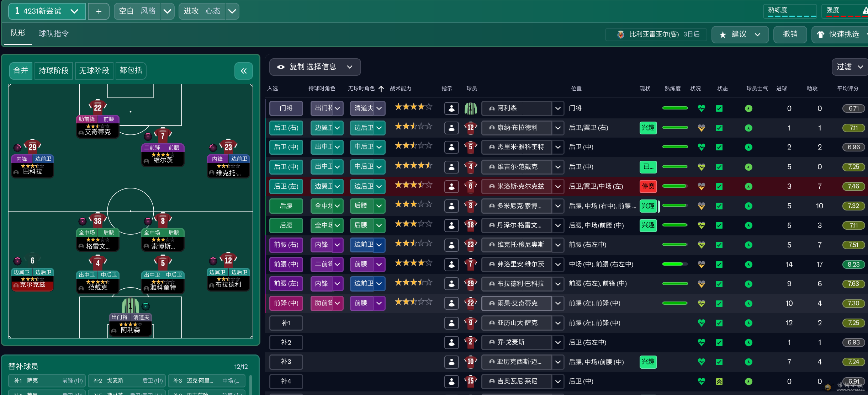Click the plus button to add tactic

[x=99, y=11]
